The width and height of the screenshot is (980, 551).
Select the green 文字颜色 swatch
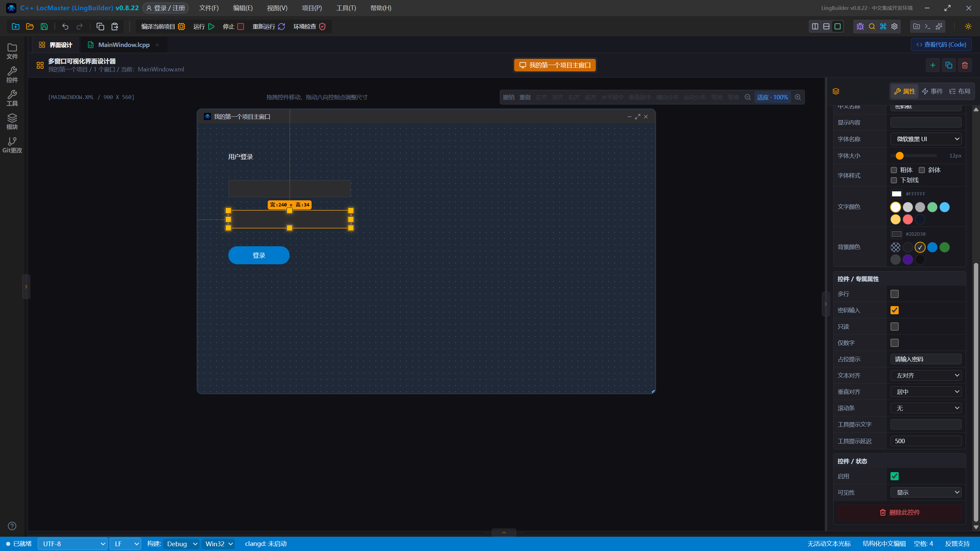932,207
